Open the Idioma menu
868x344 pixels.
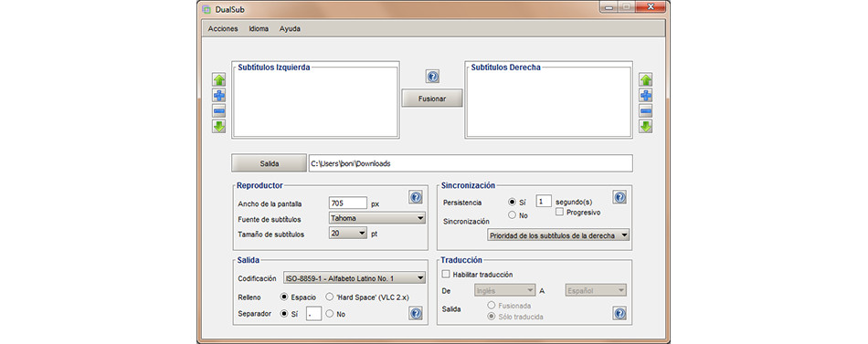tap(259, 29)
